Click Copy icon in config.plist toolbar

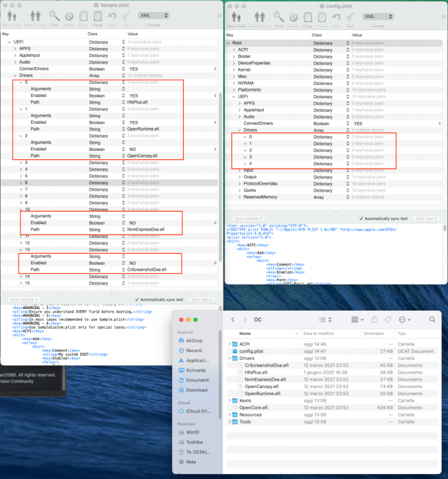(308, 17)
